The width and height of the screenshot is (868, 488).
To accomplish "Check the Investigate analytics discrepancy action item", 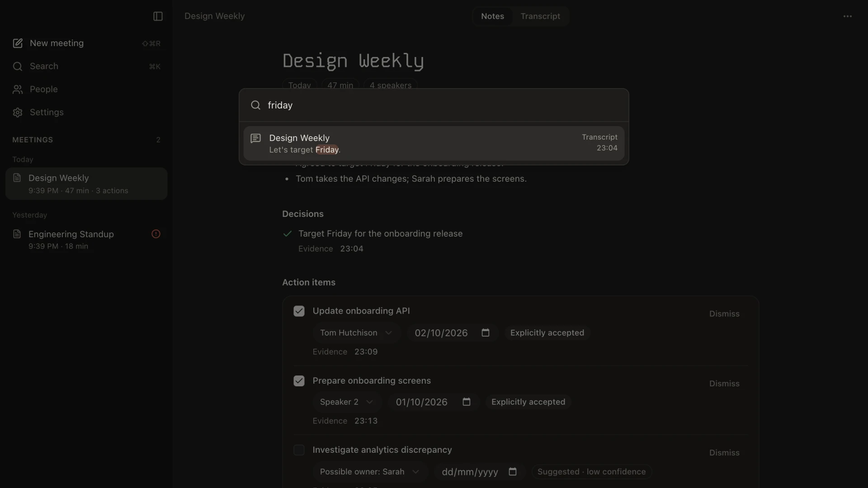I will 299,450.
